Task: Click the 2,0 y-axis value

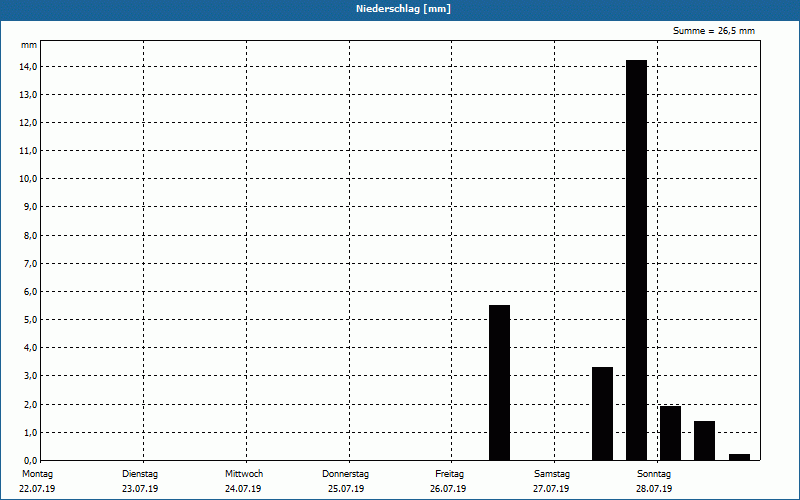Action: click(x=30, y=405)
